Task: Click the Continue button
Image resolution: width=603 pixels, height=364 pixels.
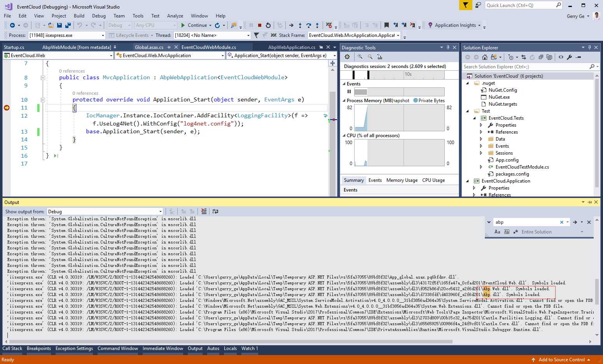Action: (194, 25)
